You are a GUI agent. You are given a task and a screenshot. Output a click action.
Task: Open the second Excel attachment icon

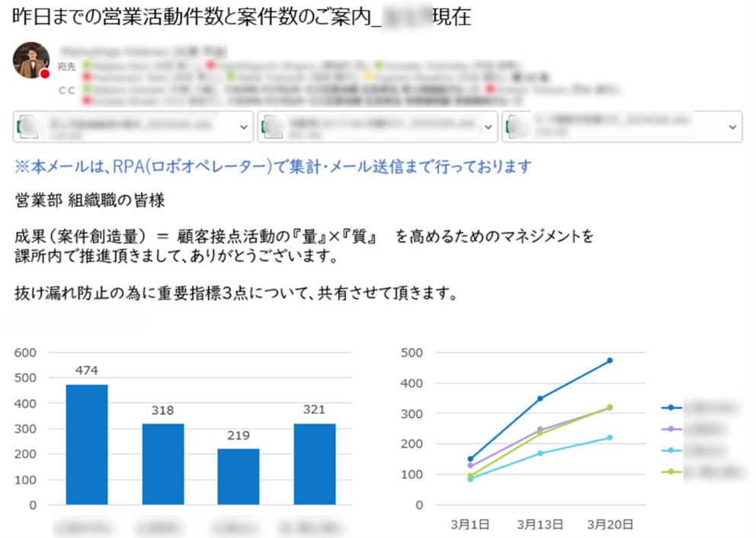point(273,126)
